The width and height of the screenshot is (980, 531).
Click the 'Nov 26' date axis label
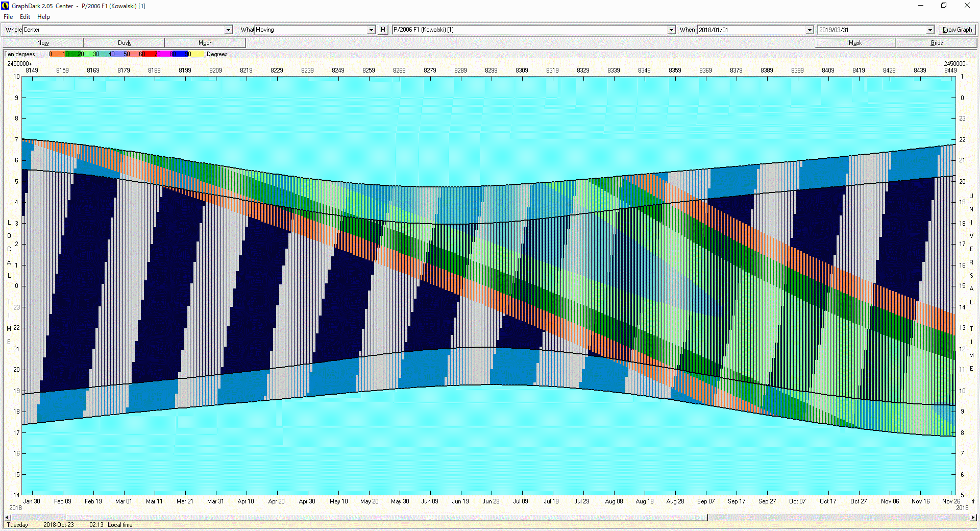click(x=951, y=501)
